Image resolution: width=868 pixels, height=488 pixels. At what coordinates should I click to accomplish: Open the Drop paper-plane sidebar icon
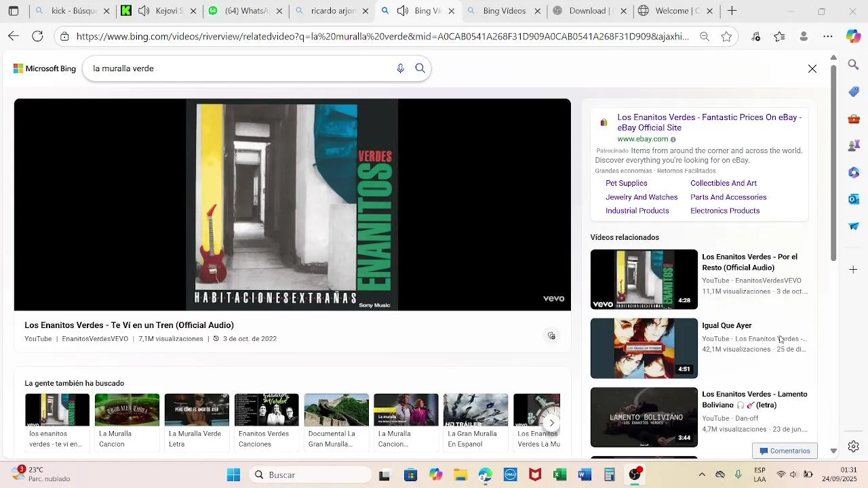(853, 226)
